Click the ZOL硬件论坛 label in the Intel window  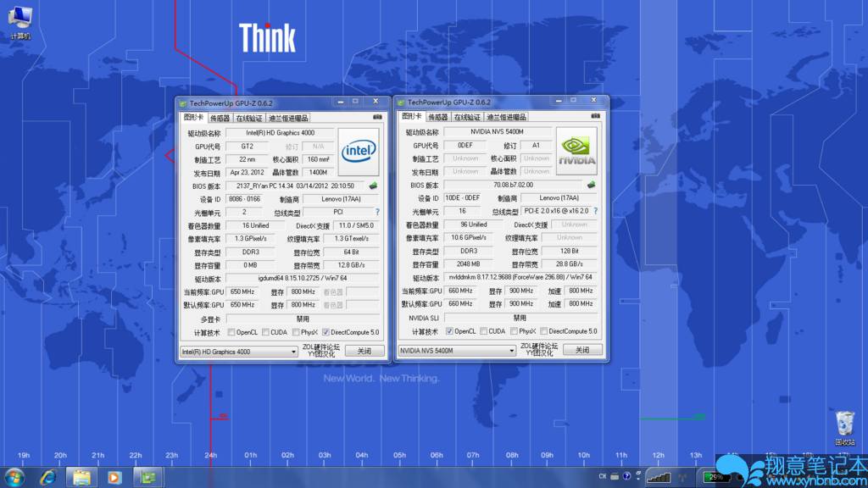321,347
